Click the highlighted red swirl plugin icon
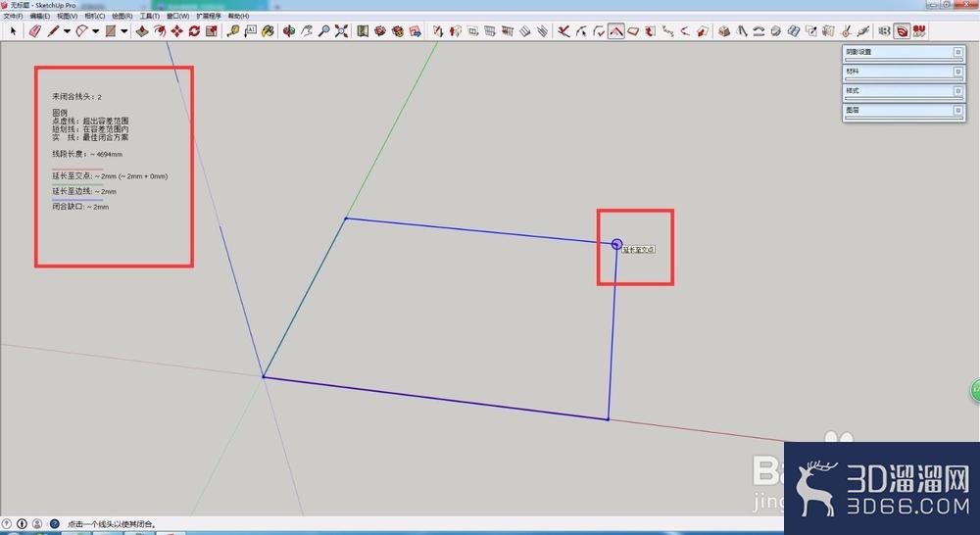This screenshot has height=535, width=980. point(902,31)
